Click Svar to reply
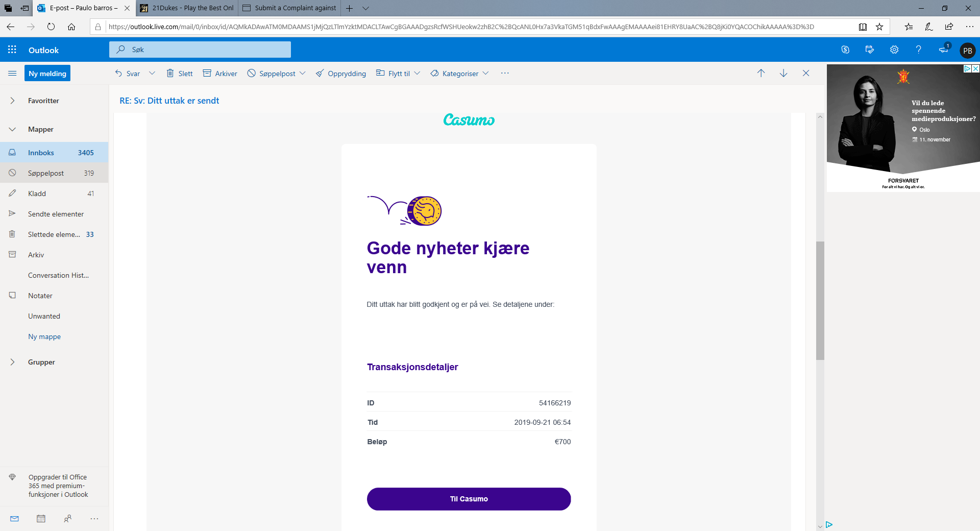The image size is (980, 531). [127, 73]
